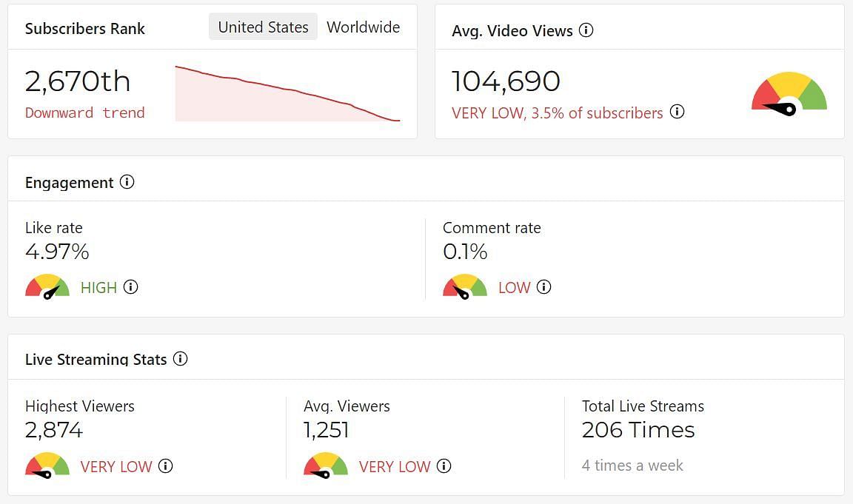Click info icon under Highest Viewers
The image size is (853, 504).
coord(166,466)
